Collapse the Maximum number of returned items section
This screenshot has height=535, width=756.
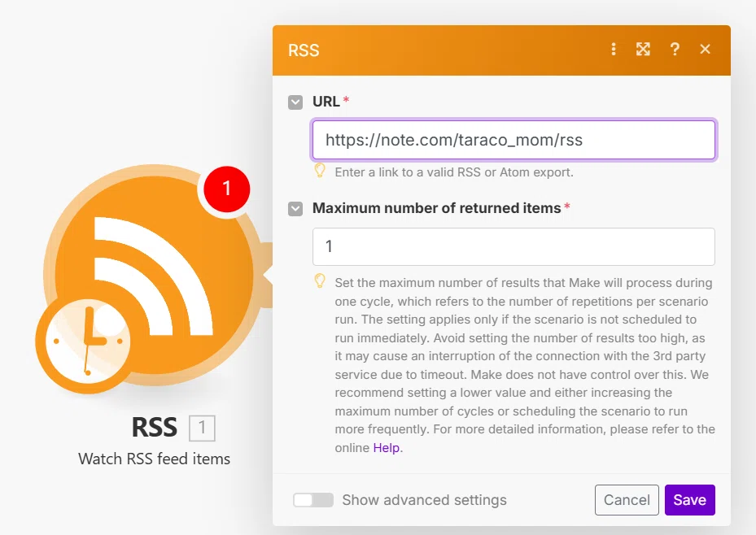click(x=295, y=209)
